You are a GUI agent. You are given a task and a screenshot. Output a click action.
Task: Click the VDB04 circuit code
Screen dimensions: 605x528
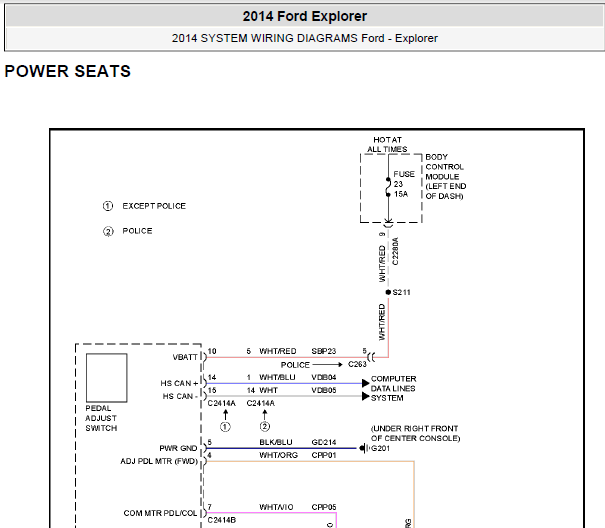pos(324,377)
